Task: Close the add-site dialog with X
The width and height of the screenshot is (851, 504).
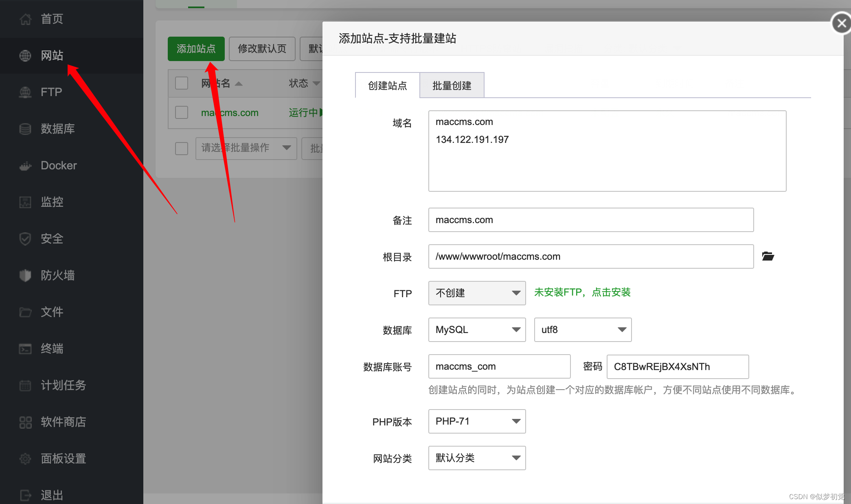Action: [x=841, y=24]
